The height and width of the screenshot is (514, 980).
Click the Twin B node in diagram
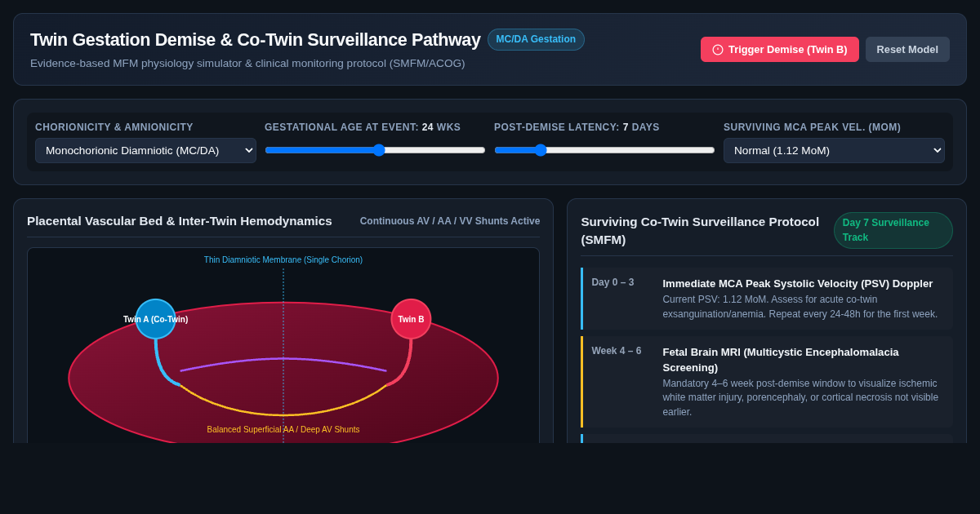(411, 319)
